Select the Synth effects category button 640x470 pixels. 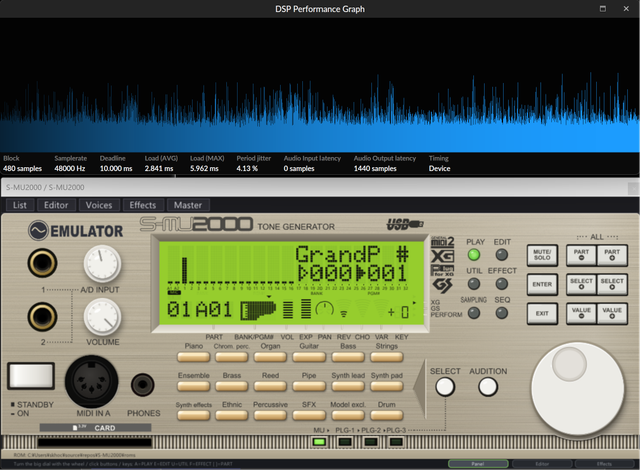click(193, 416)
